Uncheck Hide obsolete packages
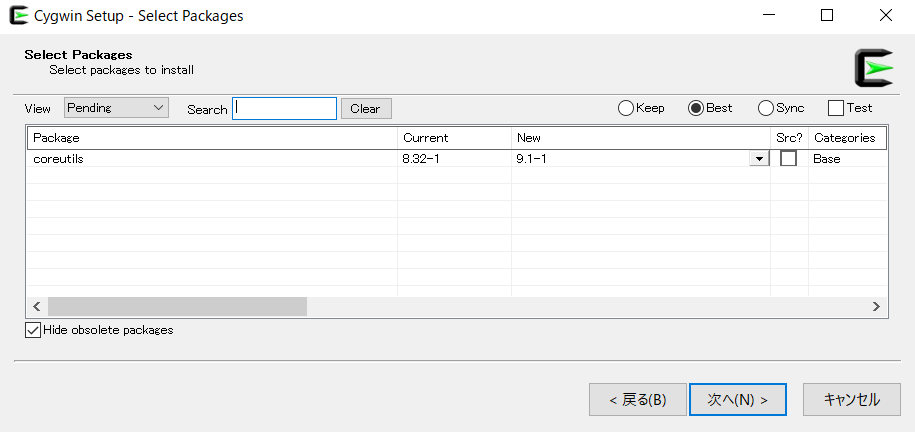The width and height of the screenshot is (915, 432). [32, 330]
